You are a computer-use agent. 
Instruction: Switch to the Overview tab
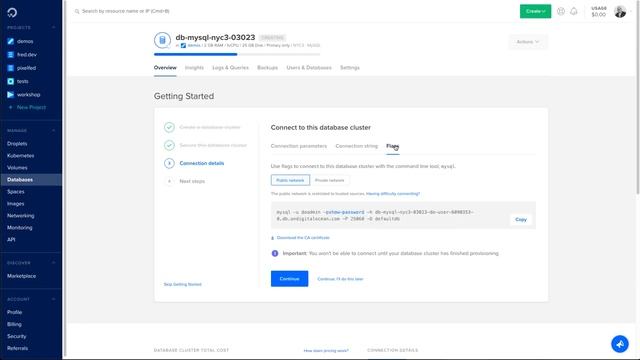click(165, 68)
